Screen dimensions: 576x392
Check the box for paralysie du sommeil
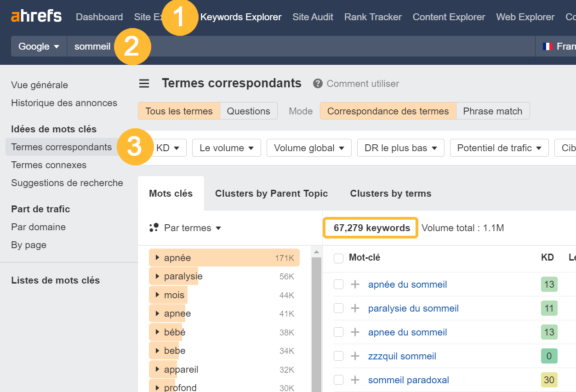[x=338, y=308]
